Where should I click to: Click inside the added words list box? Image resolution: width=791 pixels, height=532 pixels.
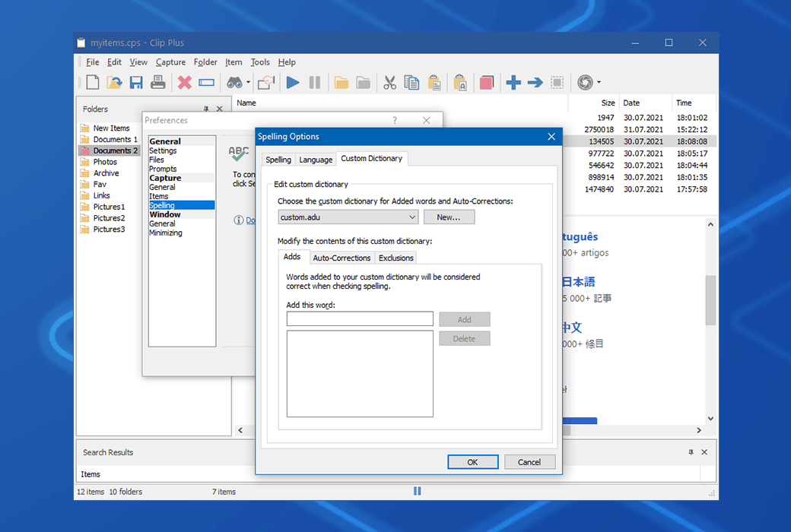[360, 374]
